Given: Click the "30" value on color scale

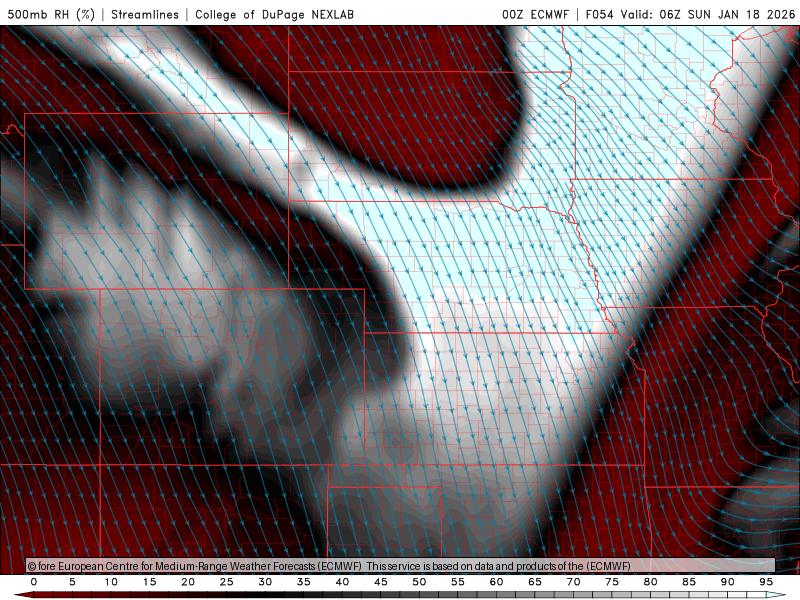Looking at the screenshot, I should tap(265, 582).
